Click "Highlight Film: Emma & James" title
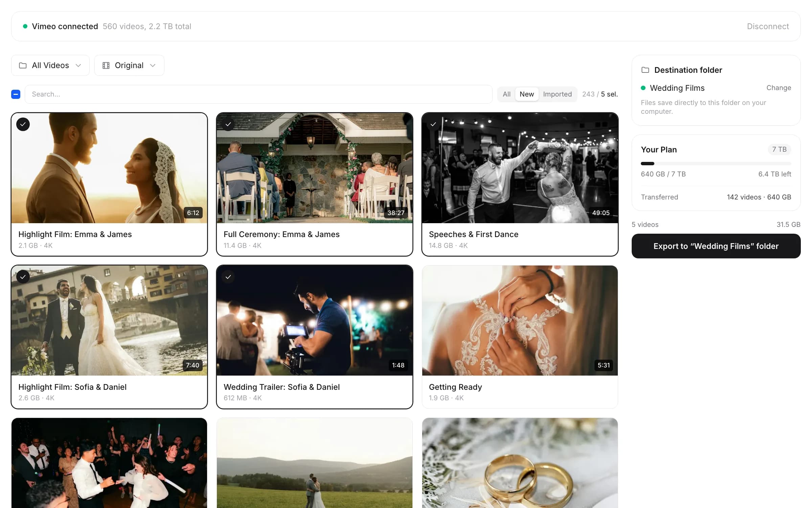Image resolution: width=812 pixels, height=508 pixels. tap(75, 234)
